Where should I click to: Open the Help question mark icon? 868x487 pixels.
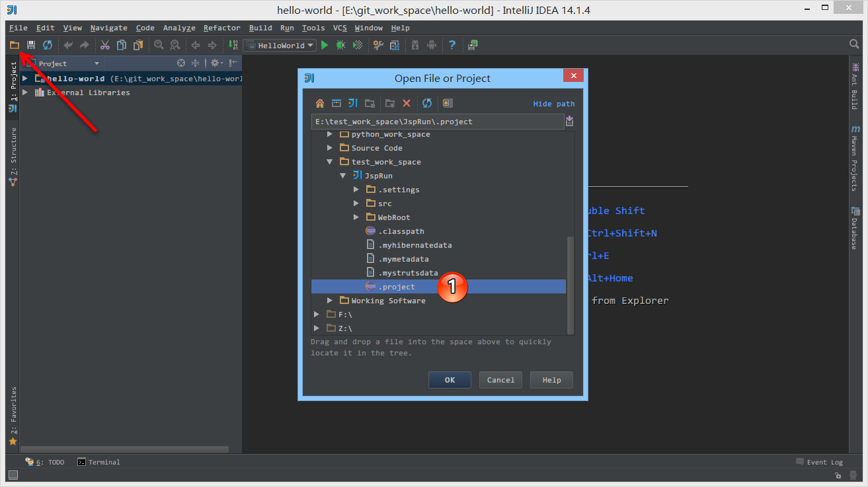pyautogui.click(x=452, y=46)
